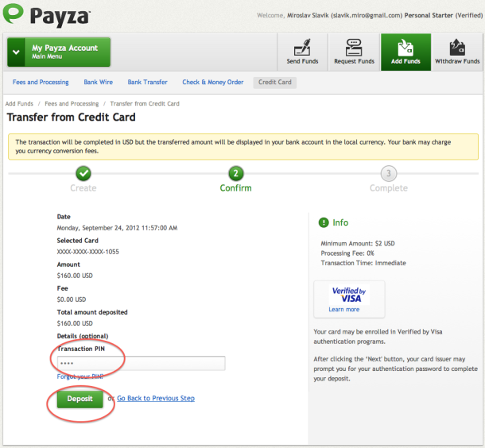The image size is (485, 448).
Task: Expand the My Payza Account chevron
Action: (16, 52)
